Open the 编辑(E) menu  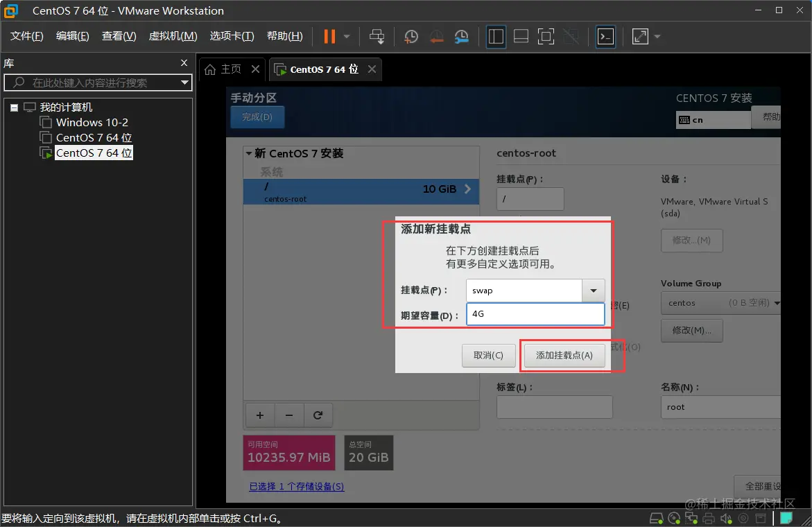(x=73, y=36)
